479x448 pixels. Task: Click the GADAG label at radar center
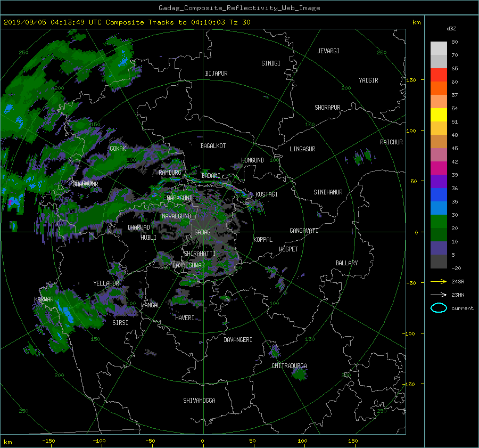coord(203,232)
